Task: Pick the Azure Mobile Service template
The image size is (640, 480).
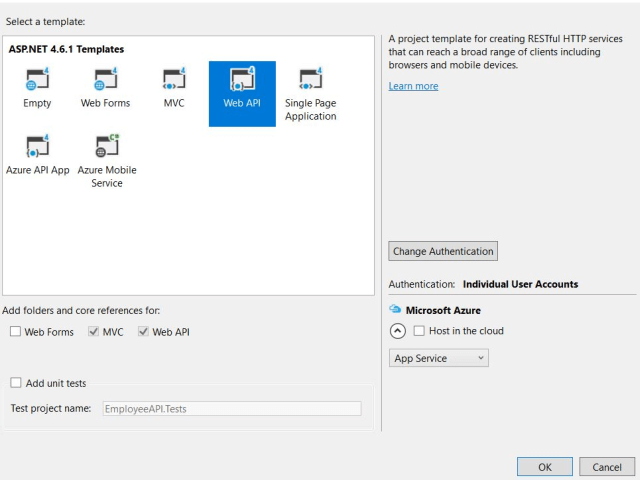Action: pyautogui.click(x=106, y=147)
